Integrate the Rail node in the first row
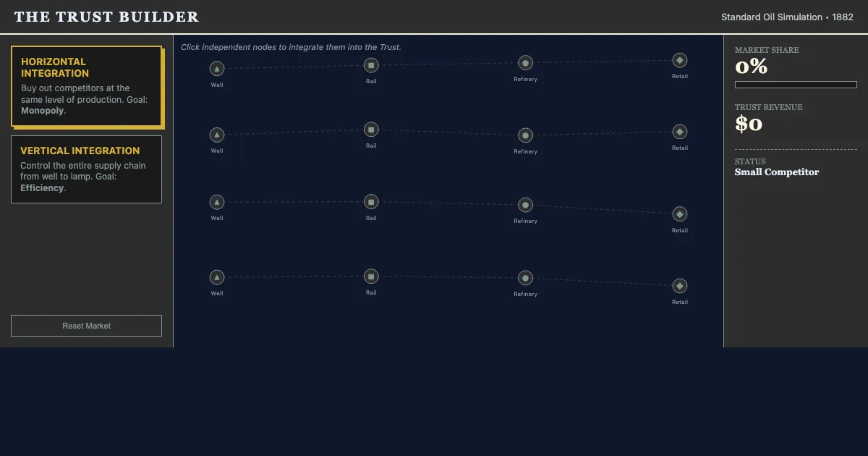The height and width of the screenshot is (456, 868). (371, 65)
